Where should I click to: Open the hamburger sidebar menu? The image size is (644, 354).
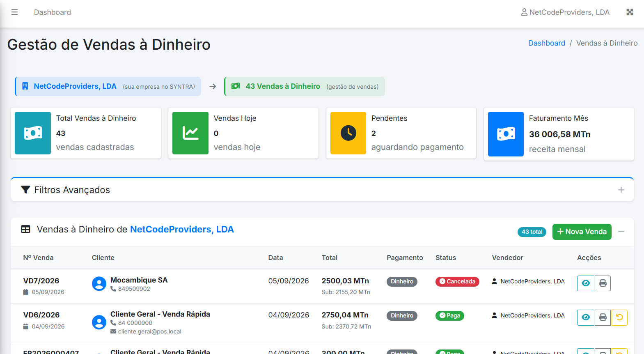(14, 12)
